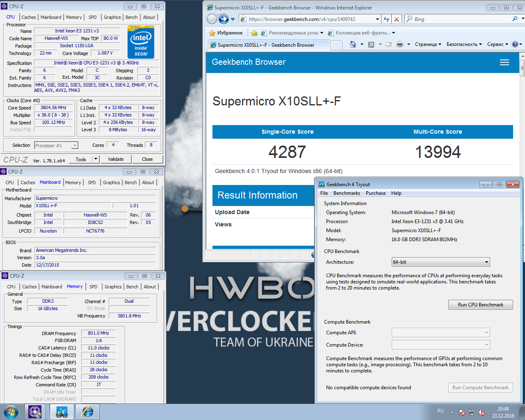Viewport: 525px width, 420px height.
Task: Click the RSS feeds icon in IE command bar
Action: click(371, 44)
